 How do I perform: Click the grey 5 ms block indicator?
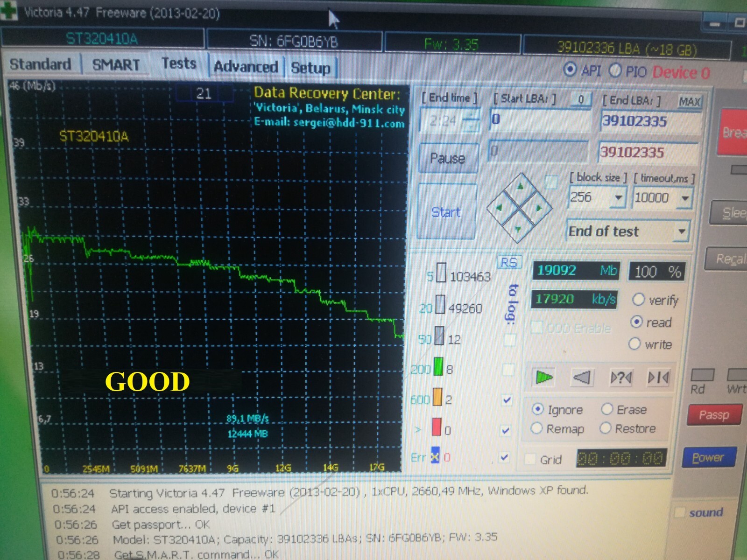click(x=441, y=273)
